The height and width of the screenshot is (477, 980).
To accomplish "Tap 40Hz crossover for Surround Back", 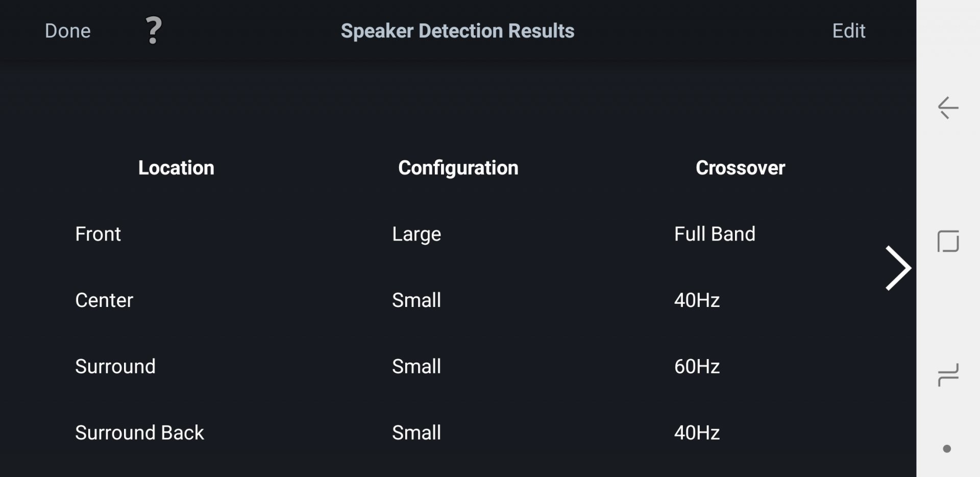I will [697, 433].
